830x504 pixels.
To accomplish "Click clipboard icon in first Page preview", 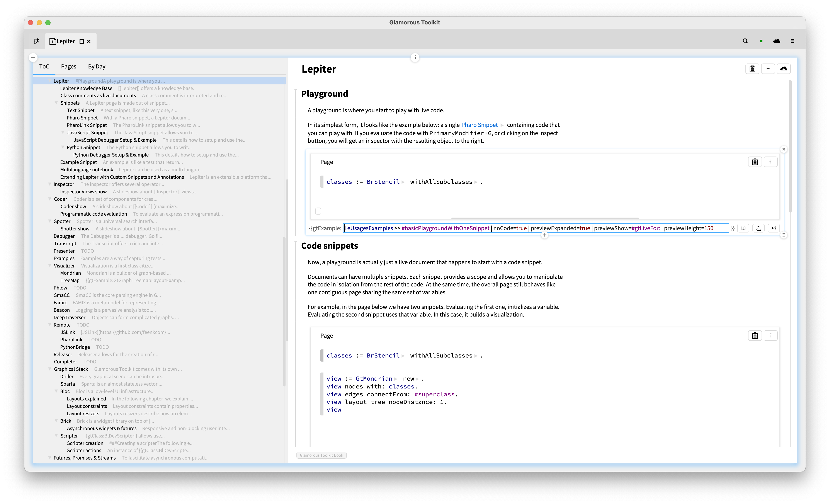I will [755, 162].
